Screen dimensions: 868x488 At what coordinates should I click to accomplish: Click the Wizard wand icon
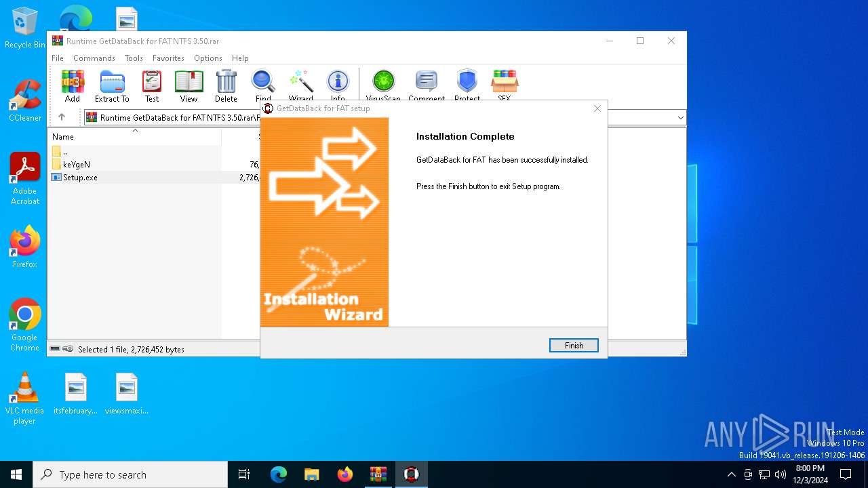pos(300,86)
